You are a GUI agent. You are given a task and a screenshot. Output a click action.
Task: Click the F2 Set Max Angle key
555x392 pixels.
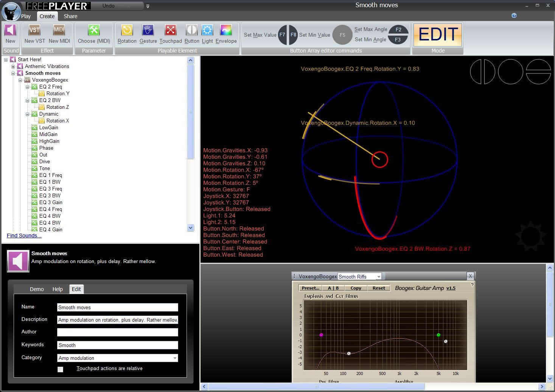coord(398,29)
